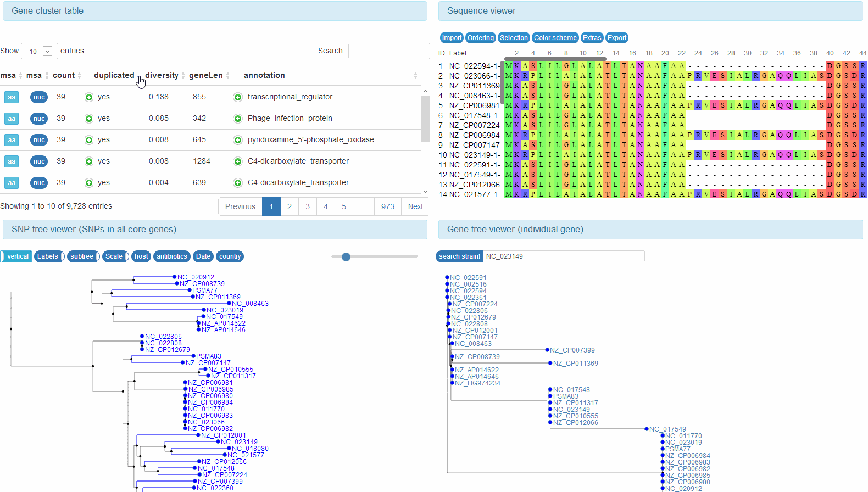
Task: Expand duplicated details in gene length 1284 row
Action: click(x=89, y=161)
